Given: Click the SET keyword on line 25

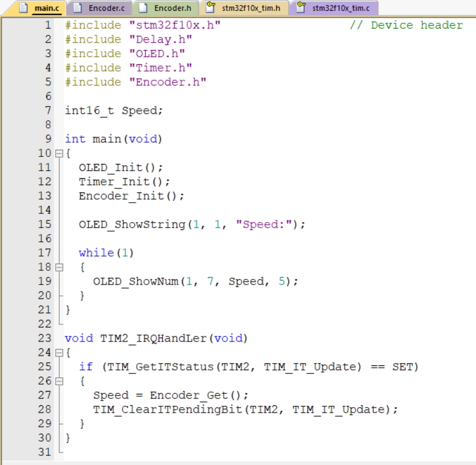Looking at the screenshot, I should (402, 367).
